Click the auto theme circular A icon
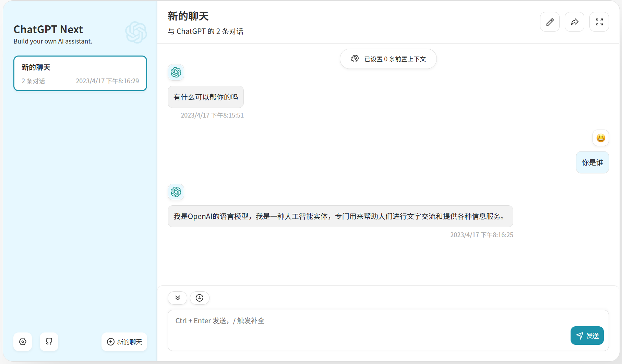Screen dimensions: 622x364 pyautogui.click(x=200, y=298)
